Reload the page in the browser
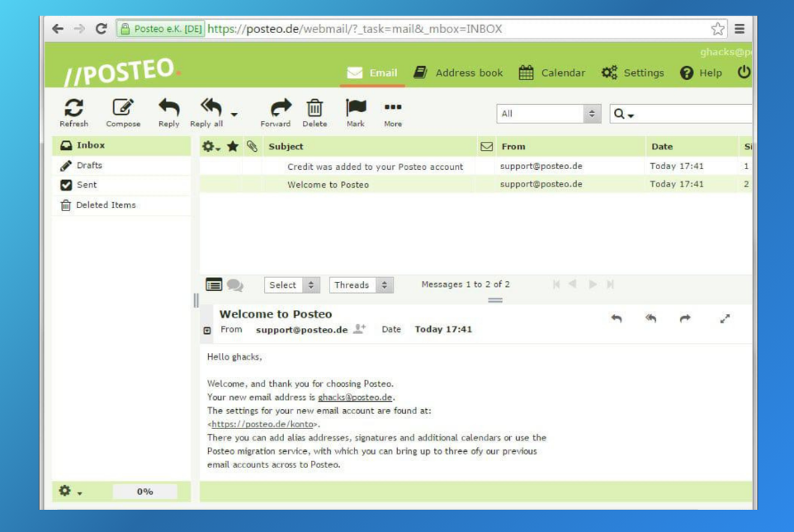Image resolution: width=794 pixels, height=532 pixels. (101, 29)
